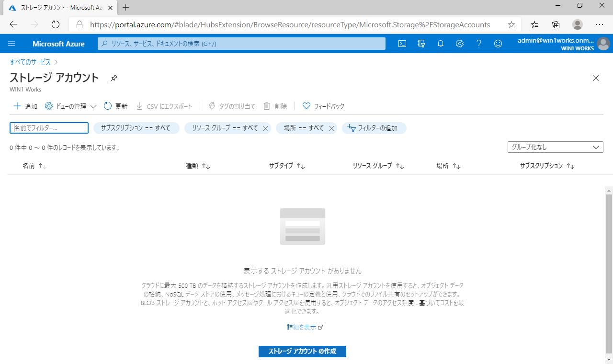Screen dimensions: 613x364
Task: Open the グループ化なし grouping dropdown
Action: (x=556, y=147)
